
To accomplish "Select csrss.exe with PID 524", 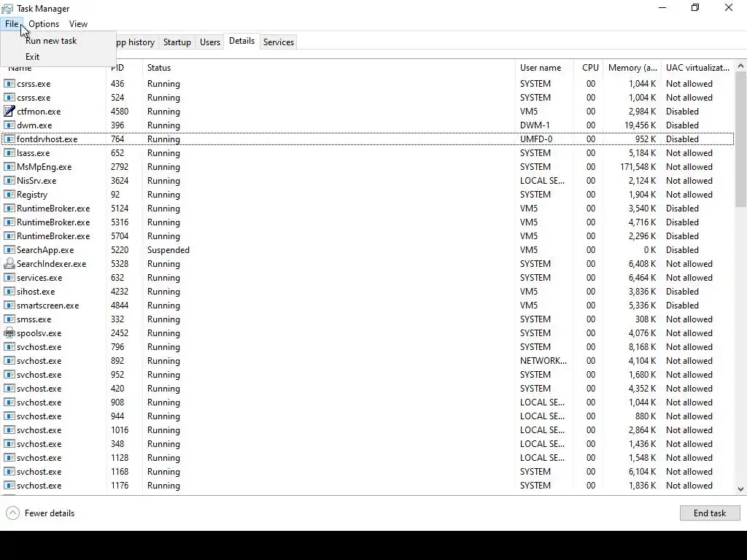I will coord(368,97).
